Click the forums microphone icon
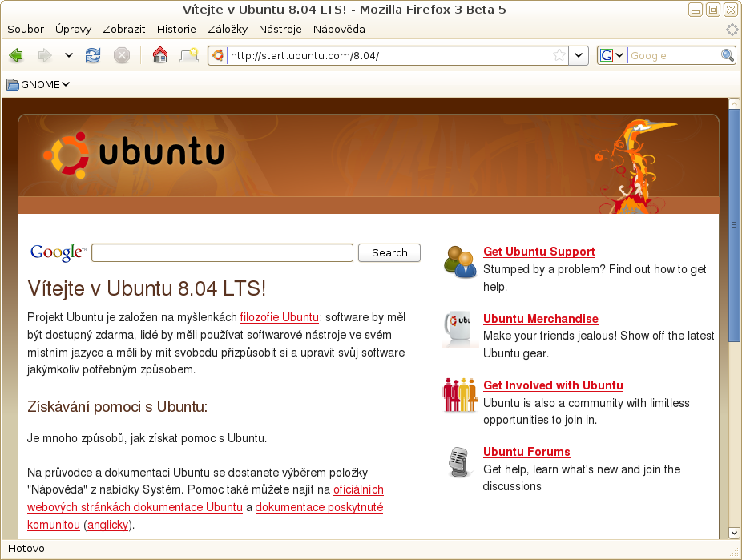 click(x=459, y=461)
